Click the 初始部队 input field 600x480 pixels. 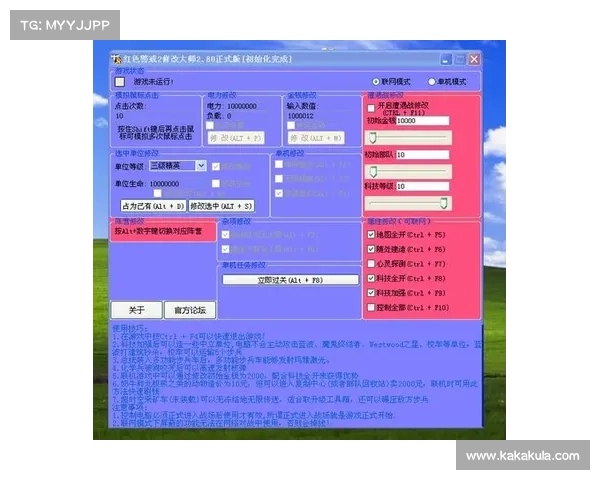[x=422, y=155]
